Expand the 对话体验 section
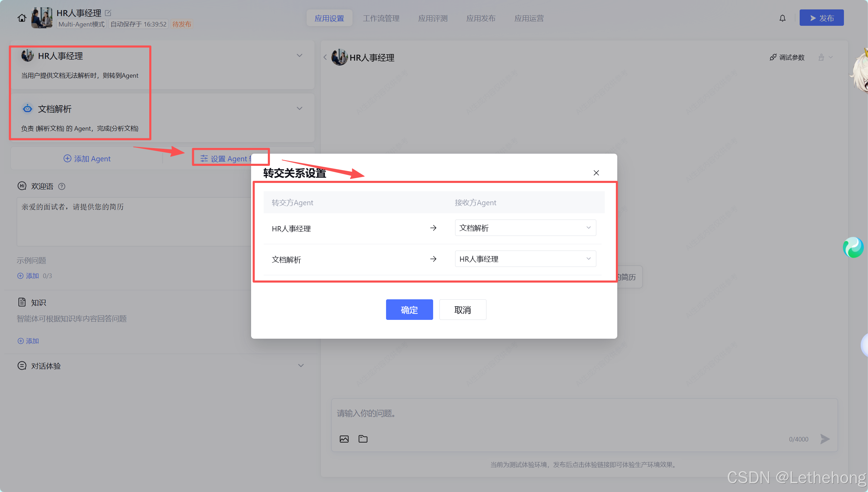The image size is (868, 492). pyautogui.click(x=301, y=366)
